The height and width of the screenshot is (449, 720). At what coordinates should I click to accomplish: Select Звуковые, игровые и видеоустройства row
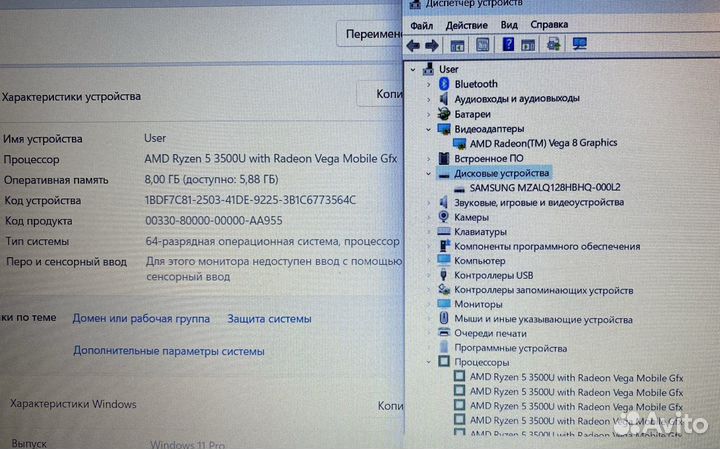[539, 202]
